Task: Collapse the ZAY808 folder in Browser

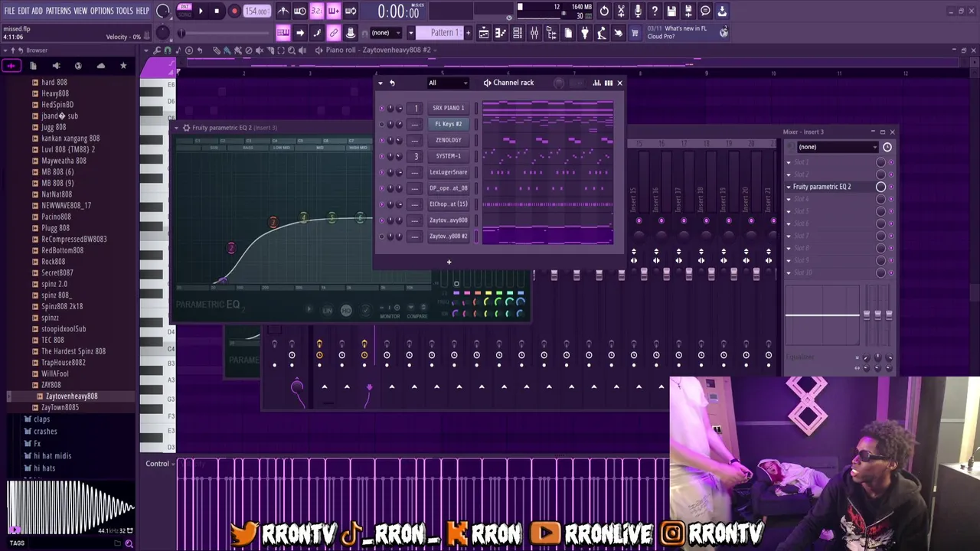Action: point(51,385)
